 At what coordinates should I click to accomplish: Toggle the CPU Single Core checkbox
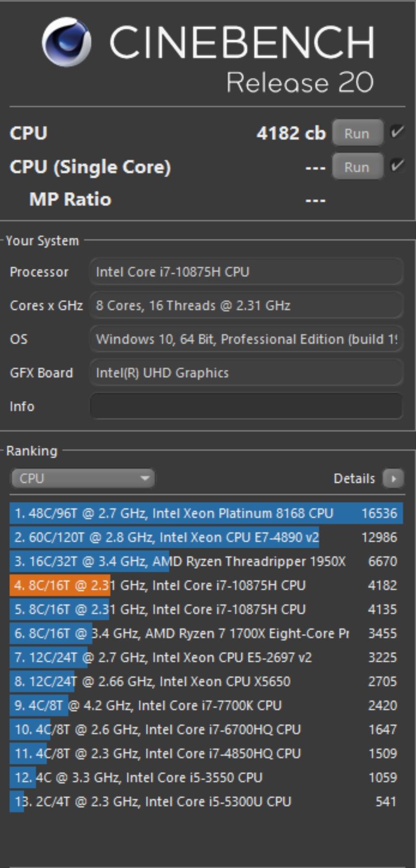click(x=396, y=166)
